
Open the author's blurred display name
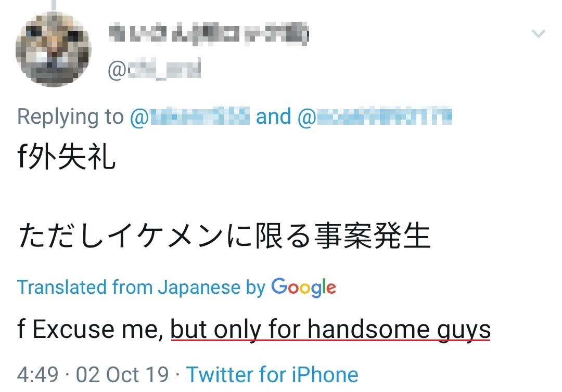coord(209,34)
